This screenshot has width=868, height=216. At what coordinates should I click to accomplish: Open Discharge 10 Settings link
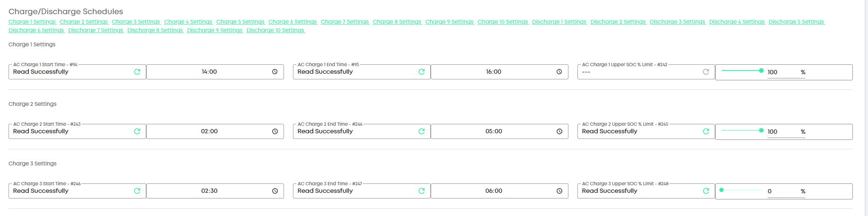tap(275, 30)
